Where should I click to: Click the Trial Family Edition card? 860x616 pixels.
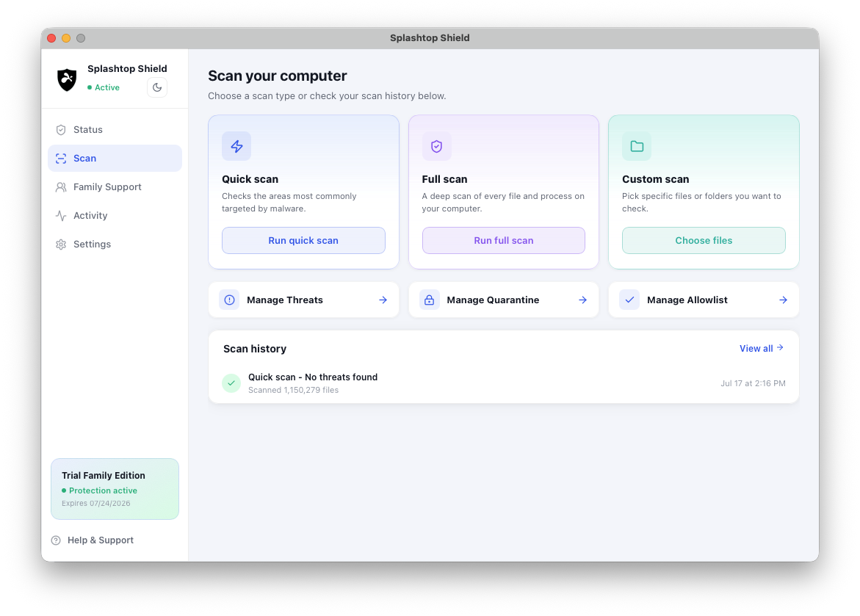coord(115,489)
